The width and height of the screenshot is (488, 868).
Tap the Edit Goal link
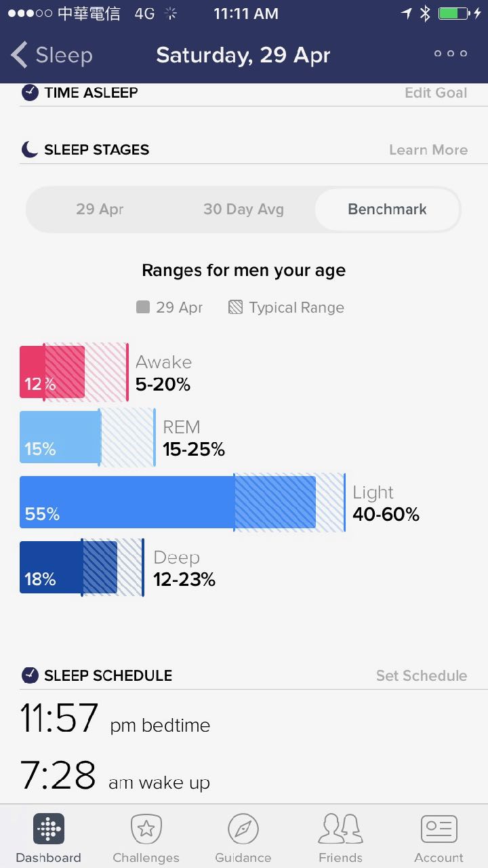(x=436, y=93)
